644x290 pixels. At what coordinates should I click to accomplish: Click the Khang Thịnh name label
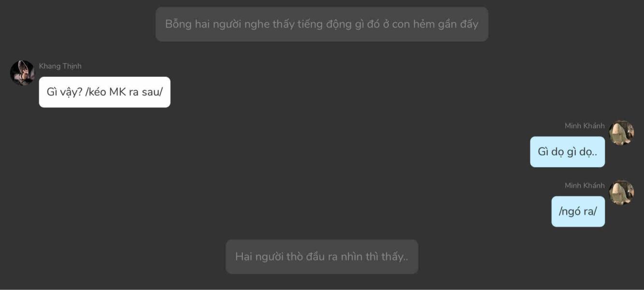(60, 66)
